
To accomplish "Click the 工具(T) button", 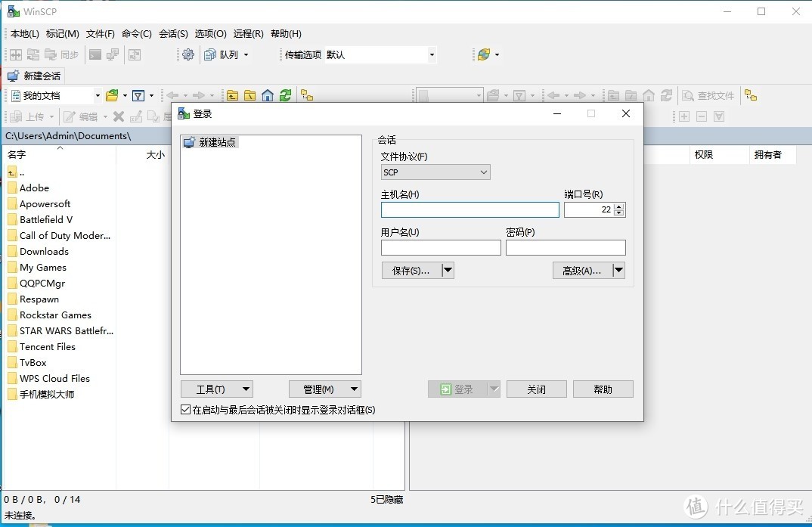I will pos(216,389).
